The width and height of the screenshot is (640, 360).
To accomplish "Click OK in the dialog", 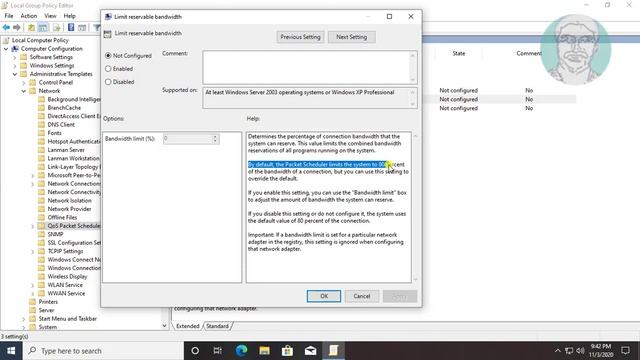I will point(324,296).
